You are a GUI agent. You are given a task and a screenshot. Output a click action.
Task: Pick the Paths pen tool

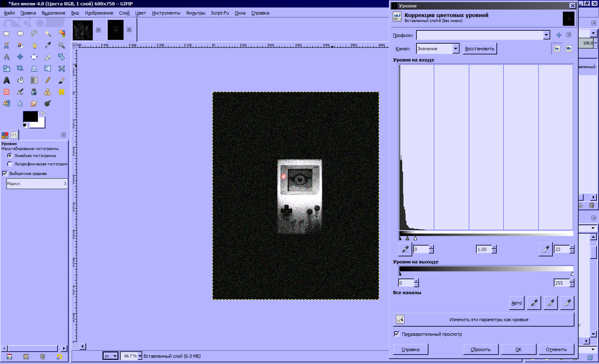coord(34,45)
